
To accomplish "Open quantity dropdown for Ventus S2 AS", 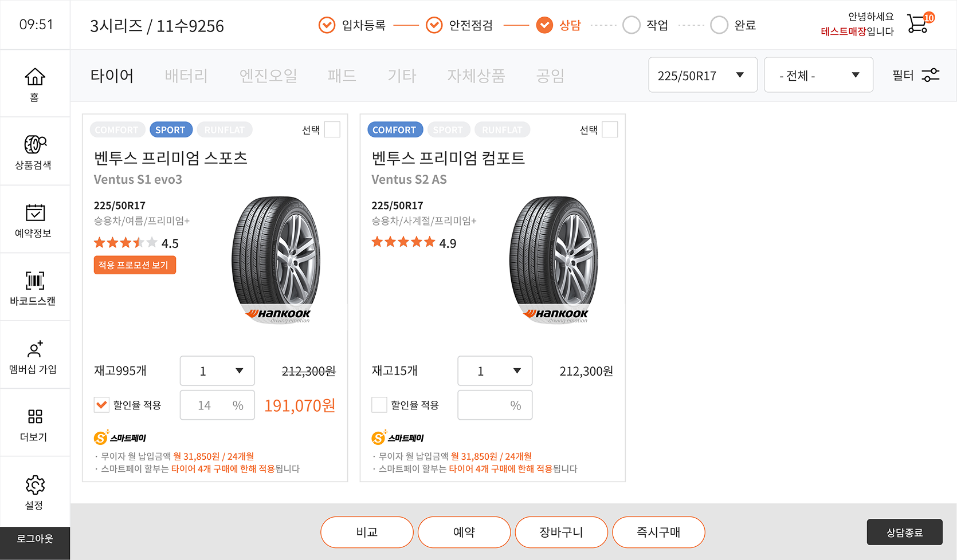I will pos(495,371).
